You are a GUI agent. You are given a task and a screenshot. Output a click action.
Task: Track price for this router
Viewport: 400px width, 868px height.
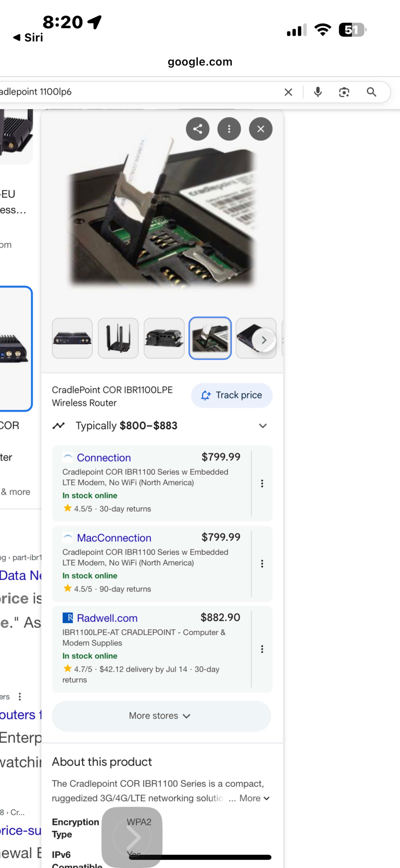[232, 395]
